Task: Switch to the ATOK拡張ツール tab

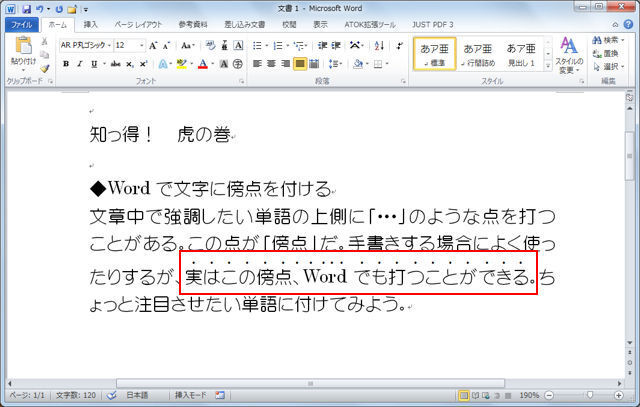Action: coord(370,24)
